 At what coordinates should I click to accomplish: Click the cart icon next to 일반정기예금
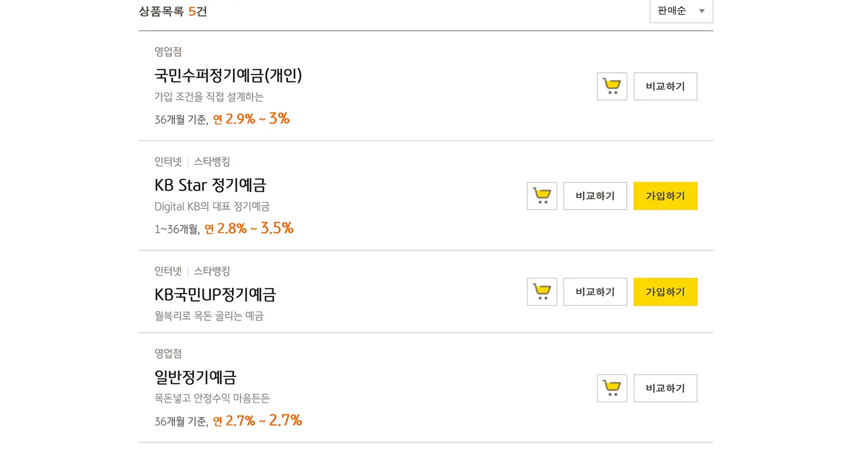coord(611,388)
